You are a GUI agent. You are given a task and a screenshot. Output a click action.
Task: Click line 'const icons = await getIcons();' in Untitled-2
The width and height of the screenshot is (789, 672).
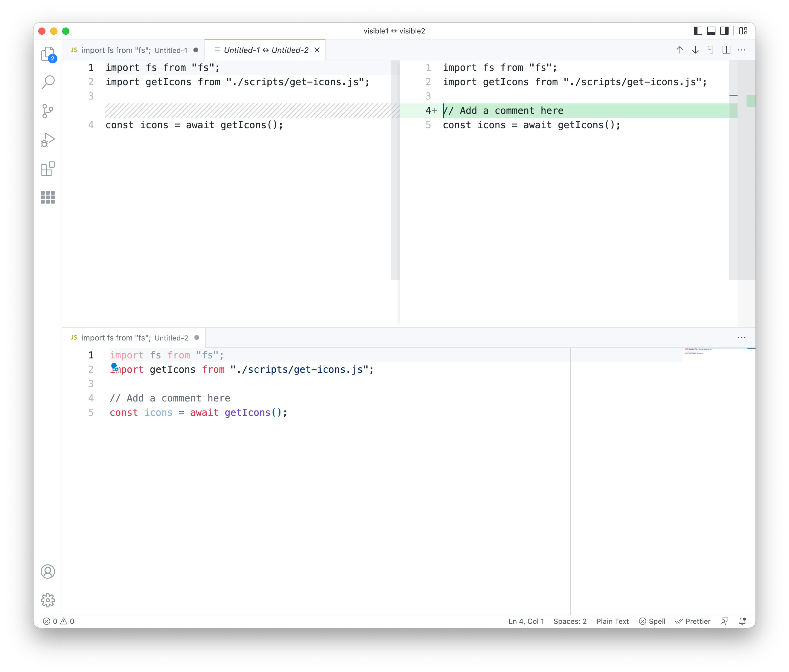coord(198,413)
